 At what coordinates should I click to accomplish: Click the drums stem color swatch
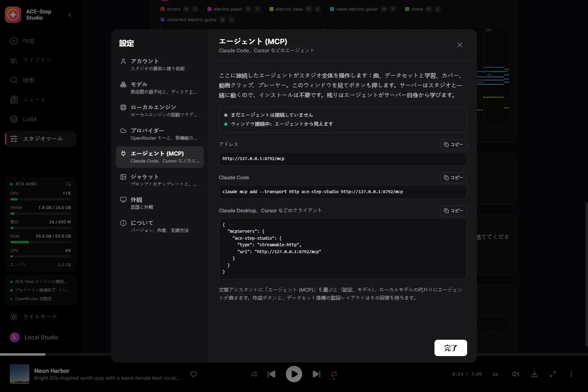(163, 9)
